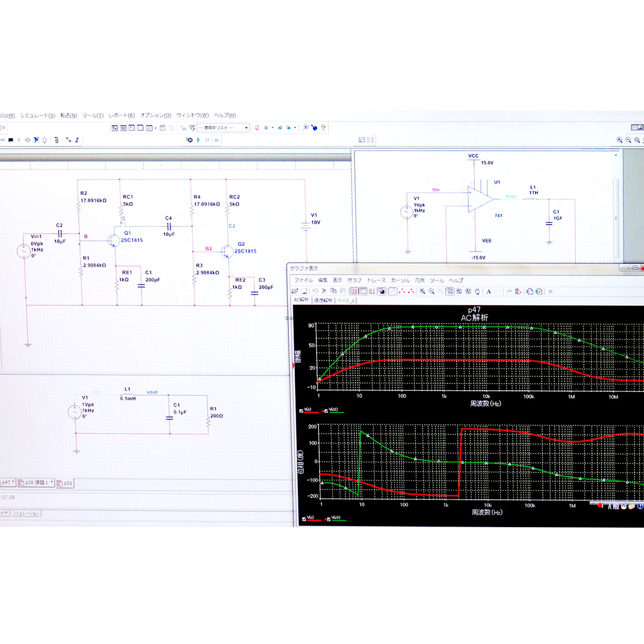Toggle the green trace checkbox in amplitude legend
Screen dimensions: 644x644
326,411
